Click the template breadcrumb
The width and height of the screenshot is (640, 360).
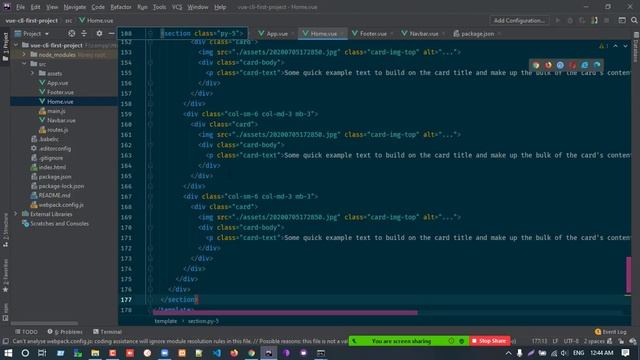pyautogui.click(x=166, y=321)
